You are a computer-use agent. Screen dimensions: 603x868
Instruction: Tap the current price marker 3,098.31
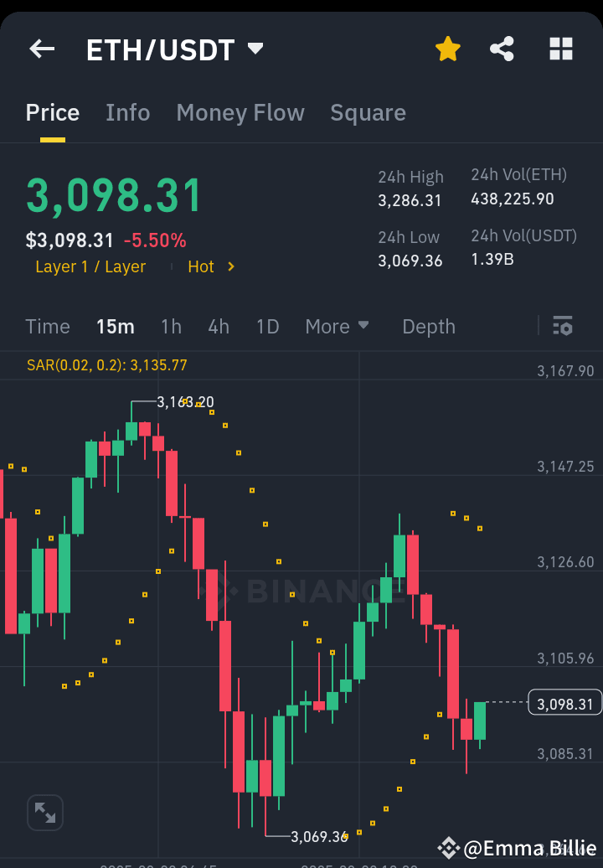pos(563,704)
